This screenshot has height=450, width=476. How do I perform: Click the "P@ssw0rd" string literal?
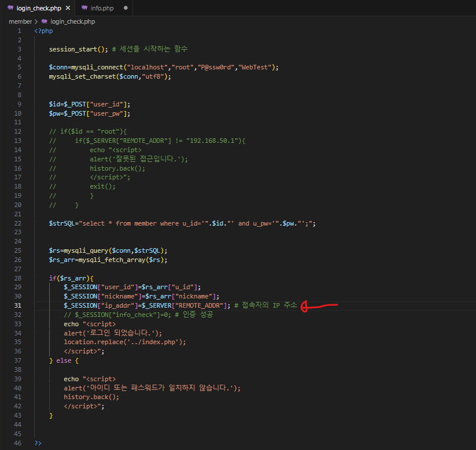(x=216, y=68)
